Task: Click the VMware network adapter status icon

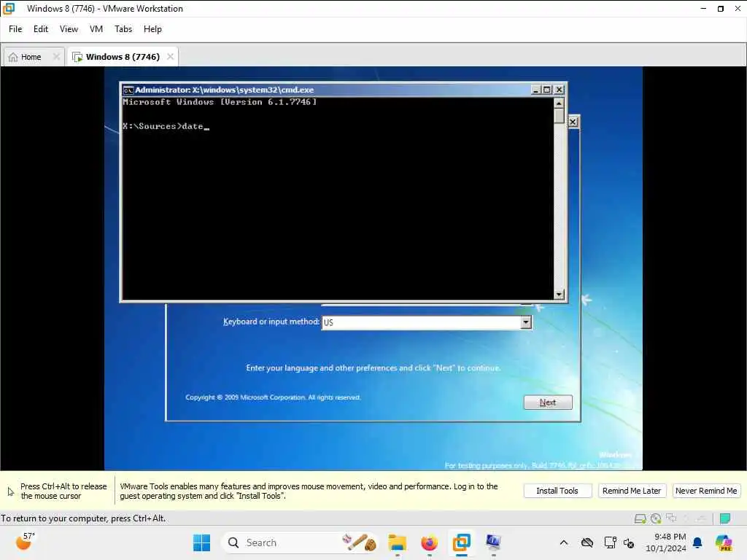Action: coord(671,518)
